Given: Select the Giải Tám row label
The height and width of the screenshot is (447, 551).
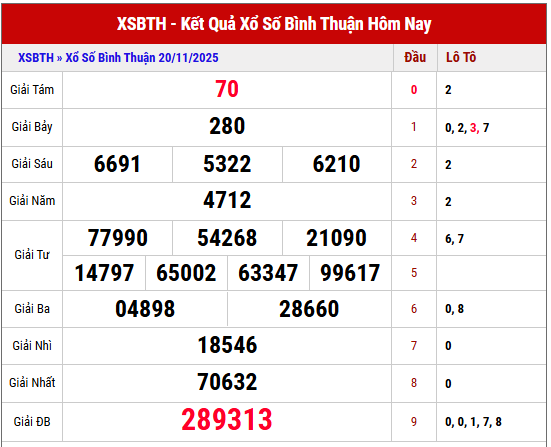Looking at the screenshot, I should 32,90.
